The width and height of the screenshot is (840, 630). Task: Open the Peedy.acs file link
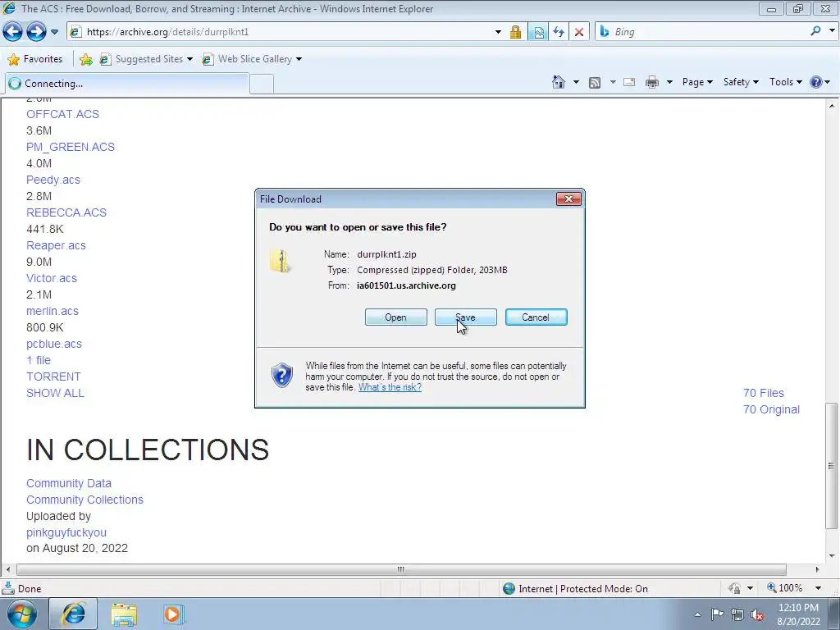[x=53, y=180]
